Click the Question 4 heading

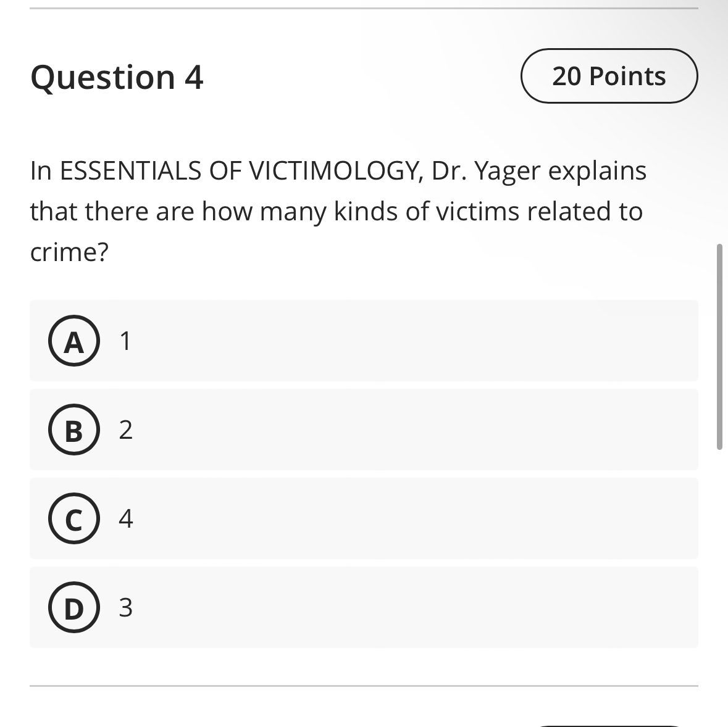[x=117, y=77]
